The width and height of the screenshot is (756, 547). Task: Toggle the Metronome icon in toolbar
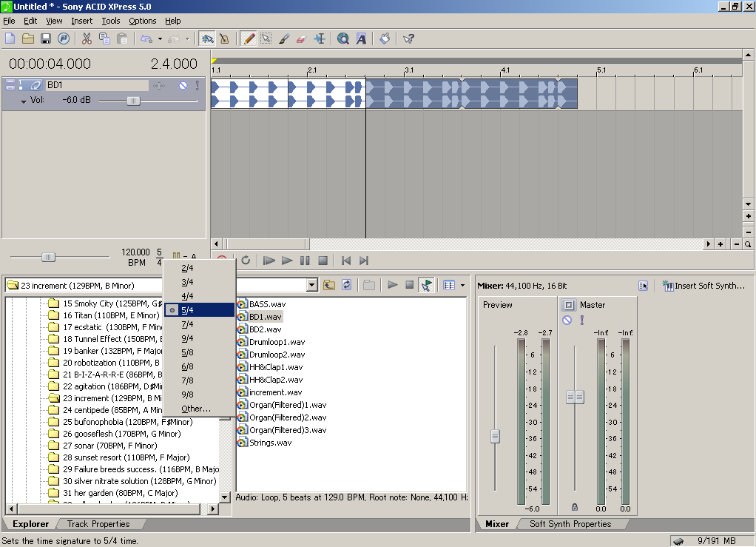(x=224, y=38)
